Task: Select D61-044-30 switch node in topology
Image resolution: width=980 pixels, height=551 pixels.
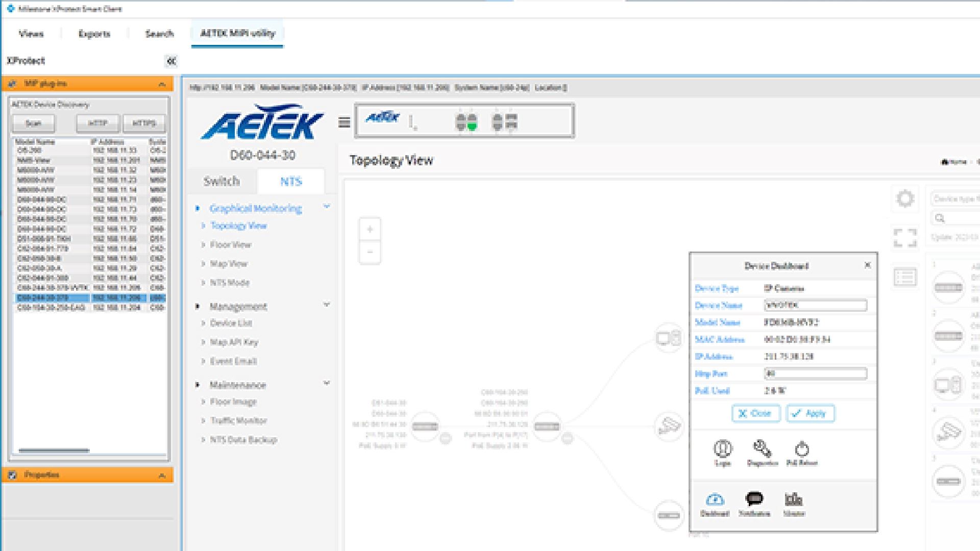Action: tap(425, 427)
